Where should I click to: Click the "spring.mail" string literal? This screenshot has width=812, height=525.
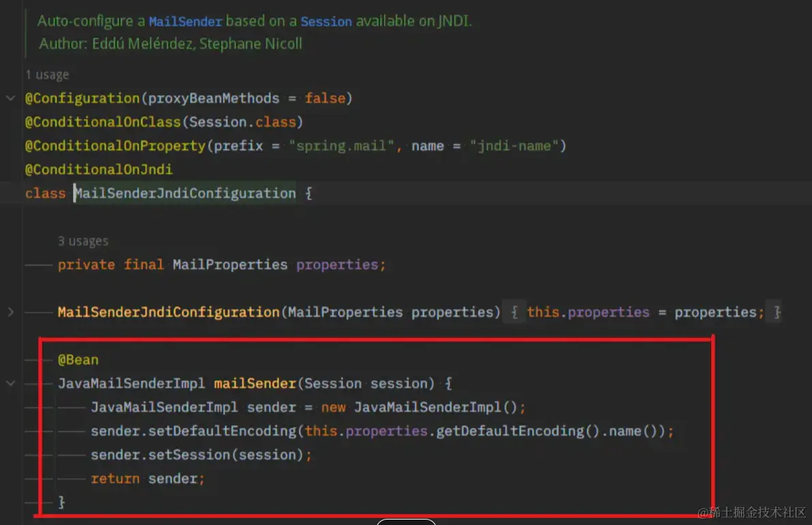tap(342, 146)
